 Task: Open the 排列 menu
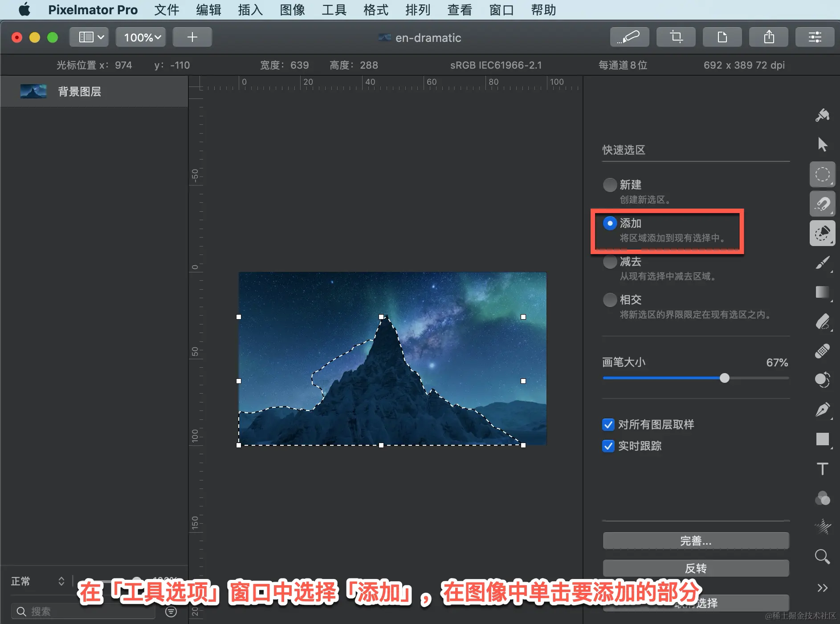click(418, 9)
